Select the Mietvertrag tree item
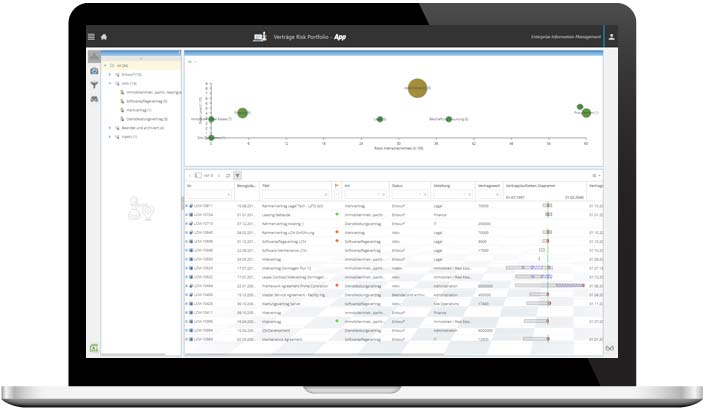The width and height of the screenshot is (704, 410). (x=137, y=110)
